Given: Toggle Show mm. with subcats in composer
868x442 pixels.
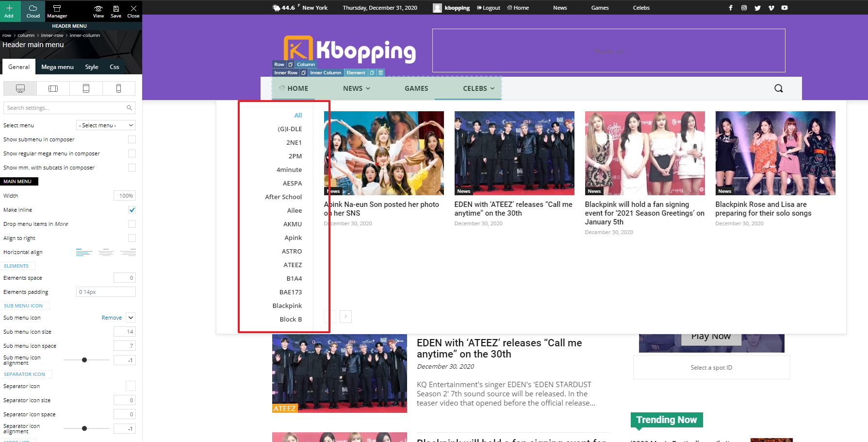Looking at the screenshot, I should coord(132,168).
